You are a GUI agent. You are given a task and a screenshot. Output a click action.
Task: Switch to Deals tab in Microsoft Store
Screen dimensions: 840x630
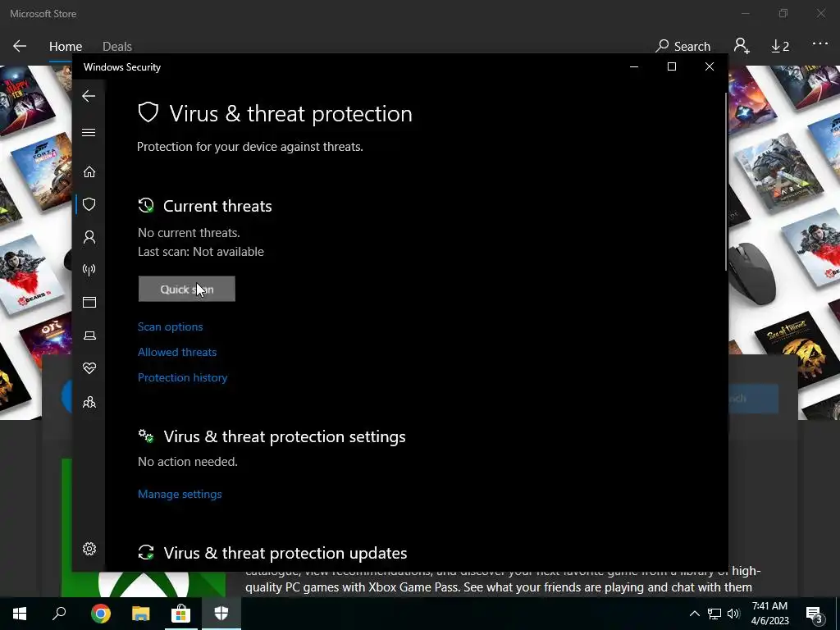117,47
